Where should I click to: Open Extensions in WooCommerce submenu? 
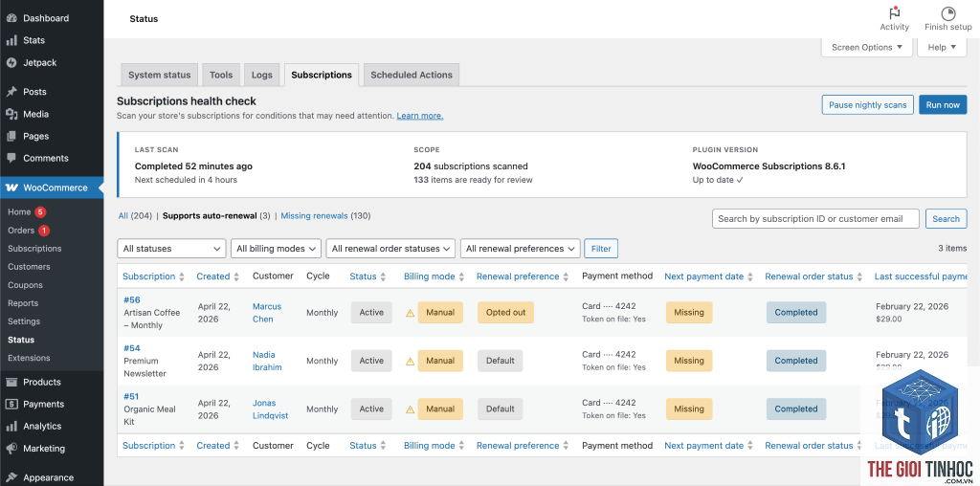(29, 358)
